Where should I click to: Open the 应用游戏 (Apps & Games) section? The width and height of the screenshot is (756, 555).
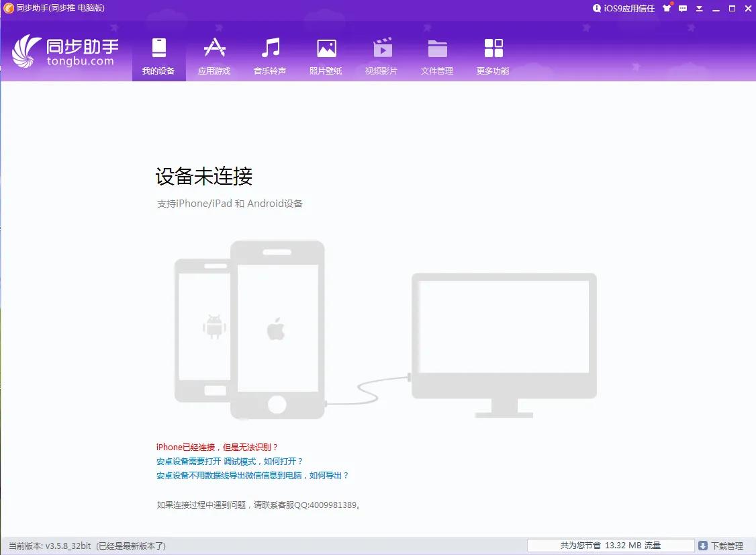tap(214, 55)
